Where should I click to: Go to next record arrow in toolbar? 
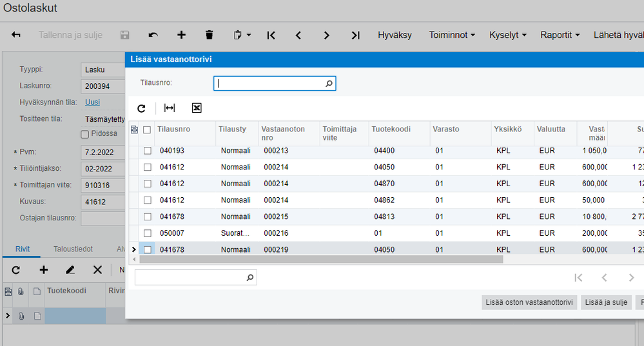(x=327, y=35)
